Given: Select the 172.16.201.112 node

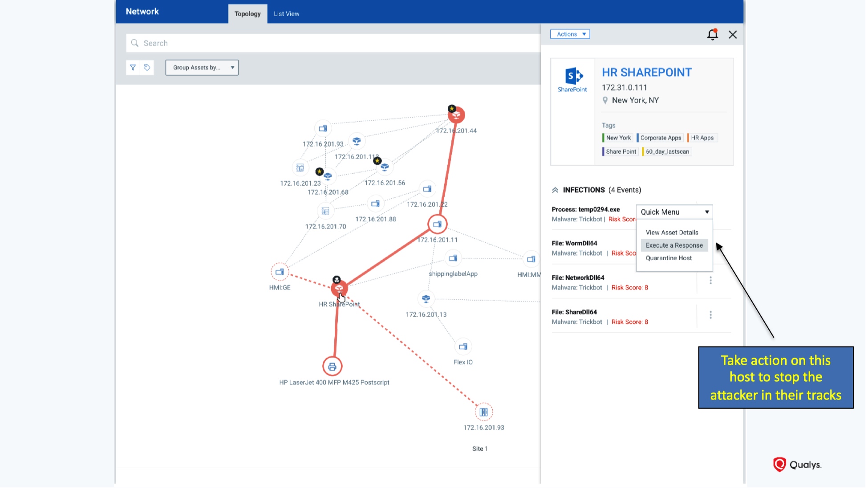Looking at the screenshot, I should click(x=357, y=141).
